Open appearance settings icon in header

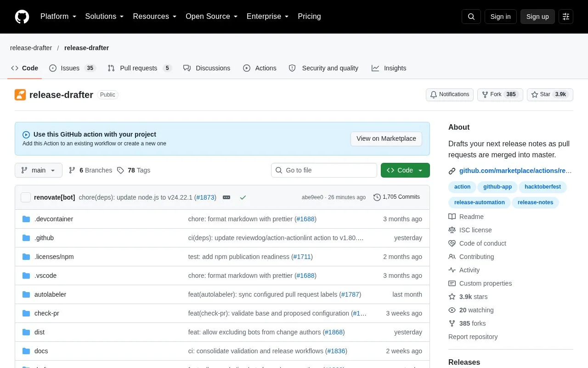(x=566, y=17)
